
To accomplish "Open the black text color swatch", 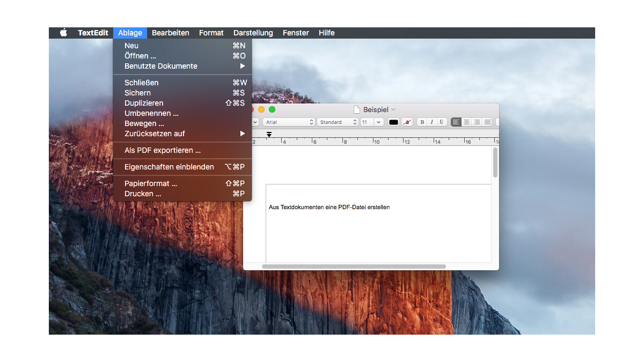I will point(393,122).
